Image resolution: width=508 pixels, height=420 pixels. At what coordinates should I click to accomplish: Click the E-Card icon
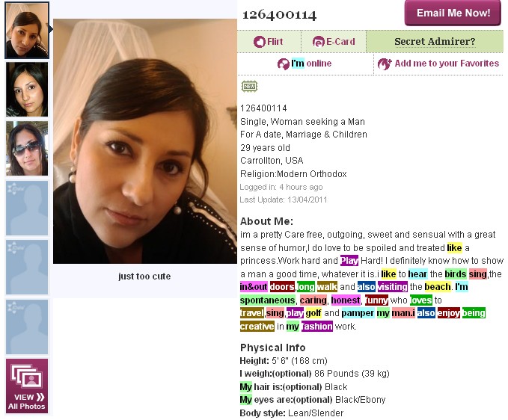[x=318, y=42]
